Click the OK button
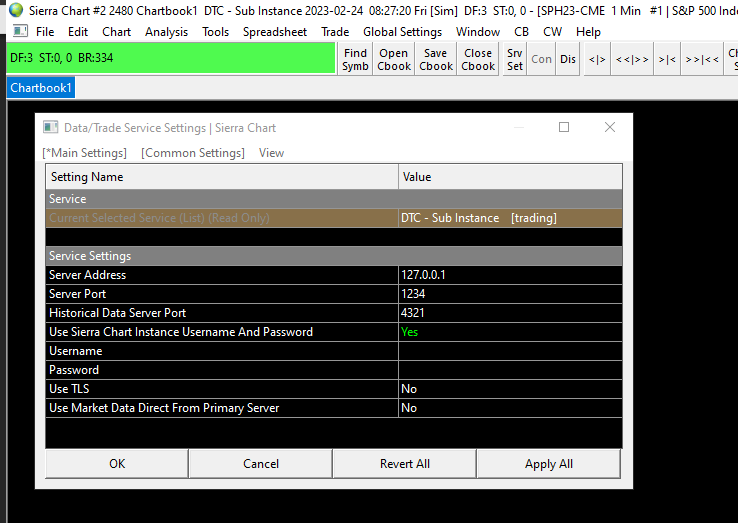 pos(117,464)
